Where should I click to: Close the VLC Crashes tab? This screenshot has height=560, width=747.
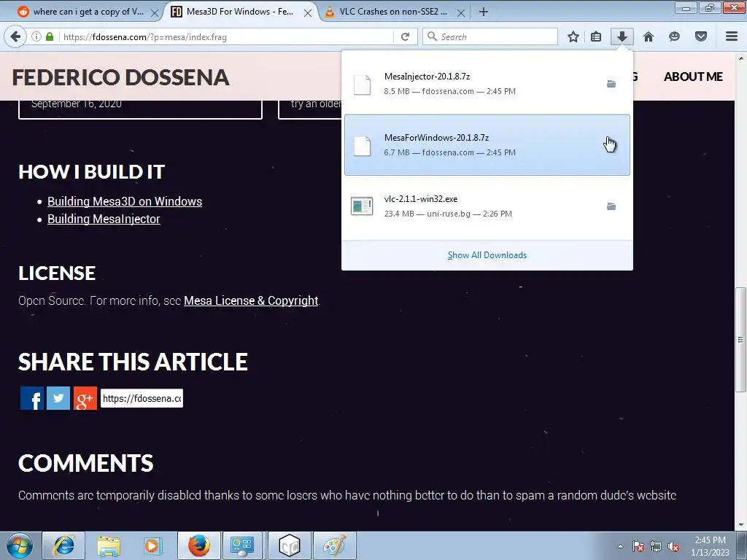coord(461,13)
